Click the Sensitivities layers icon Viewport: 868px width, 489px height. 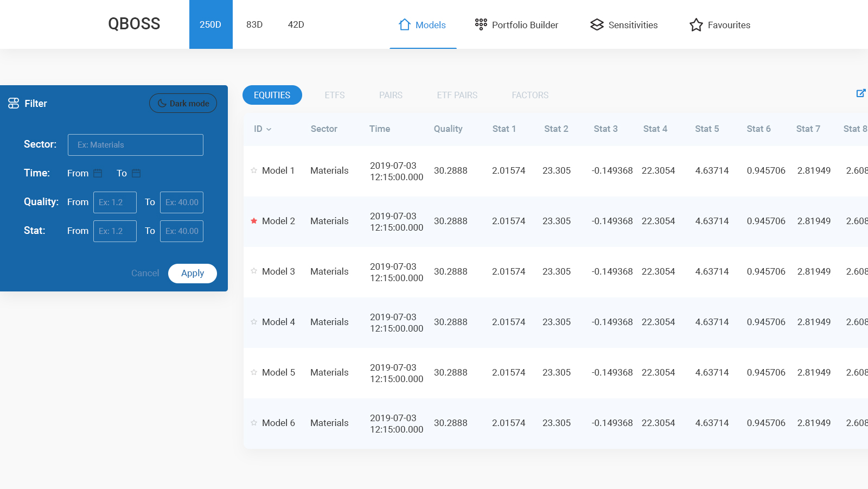tap(597, 24)
